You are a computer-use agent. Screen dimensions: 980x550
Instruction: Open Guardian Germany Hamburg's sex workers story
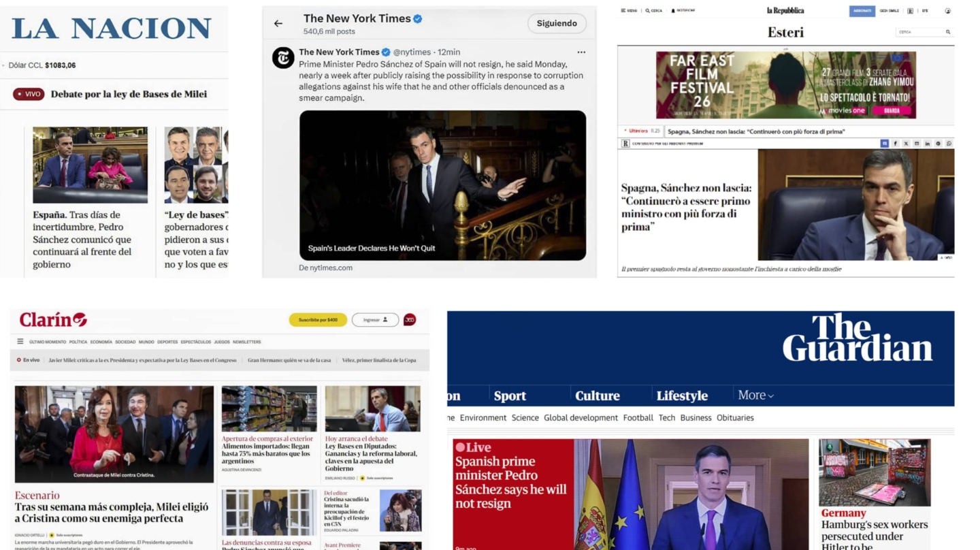pos(875,530)
